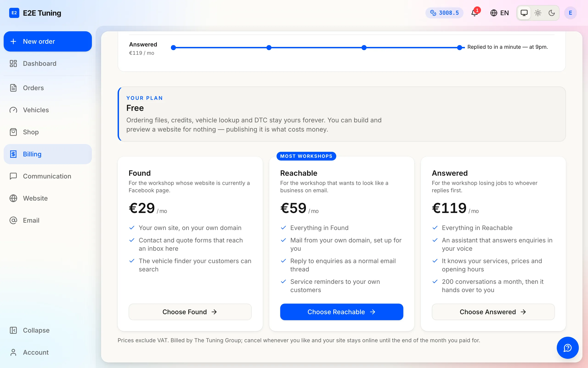The image size is (588, 368).
Task: Go to Vehicles in sidebar
Action: click(48, 110)
